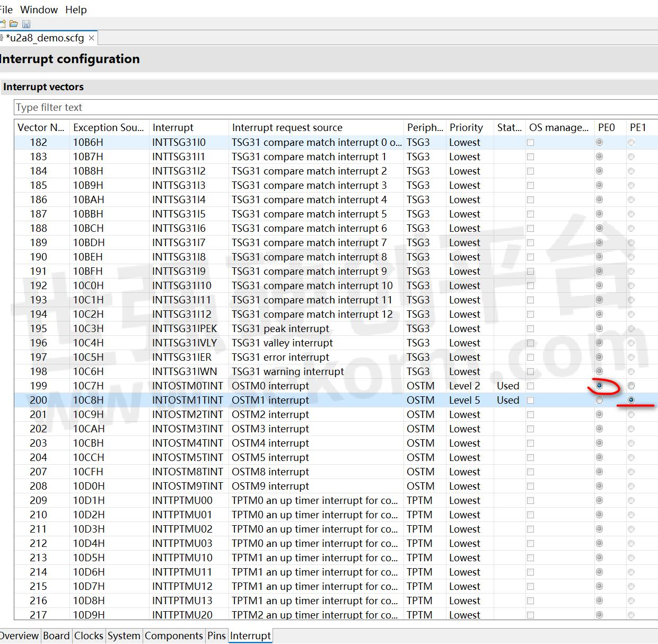Viewport: 658px width, 644px height.
Task: Enable OS management for INTOSTM0TINT
Action: [x=530, y=386]
